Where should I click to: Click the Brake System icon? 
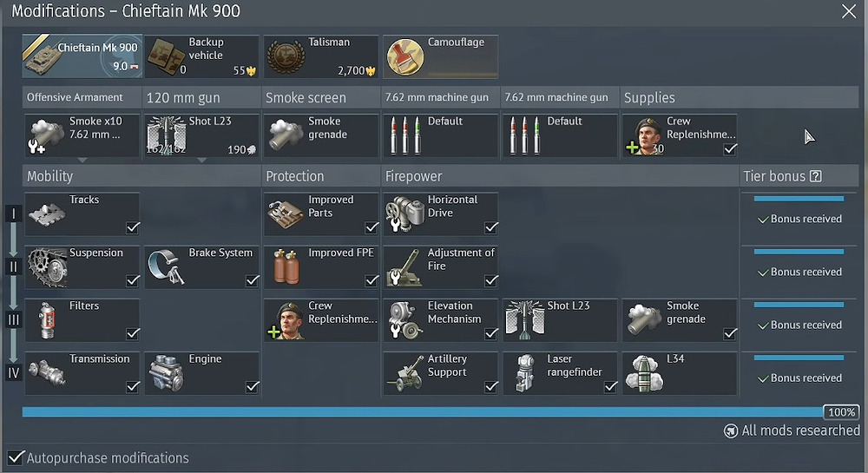(167, 266)
